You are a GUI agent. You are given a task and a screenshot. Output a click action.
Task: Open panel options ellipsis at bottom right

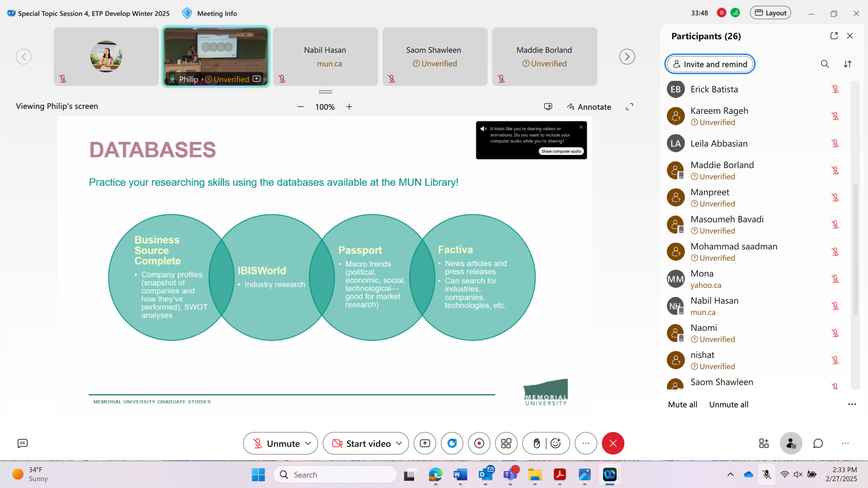pyautogui.click(x=845, y=443)
